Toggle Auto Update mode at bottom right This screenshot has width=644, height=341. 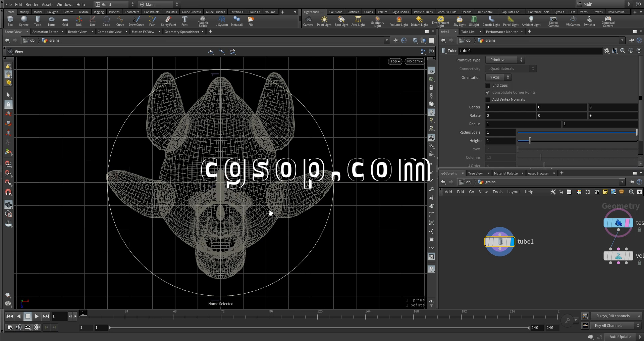click(620, 337)
